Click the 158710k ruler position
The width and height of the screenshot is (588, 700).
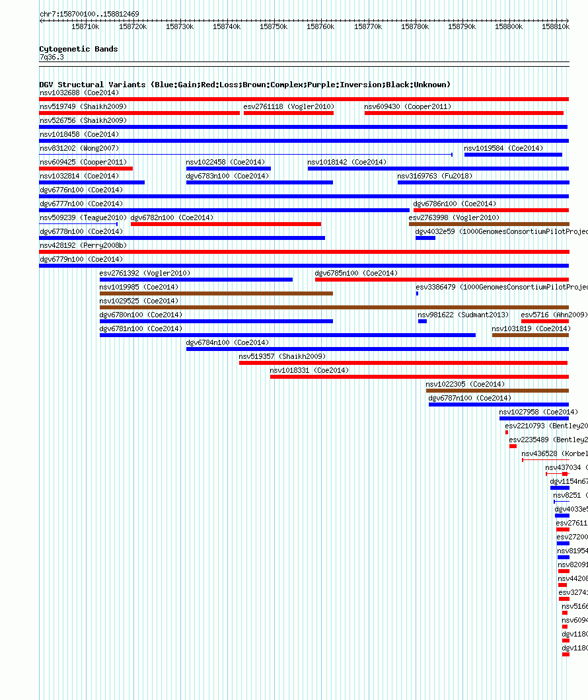pyautogui.click(x=85, y=26)
